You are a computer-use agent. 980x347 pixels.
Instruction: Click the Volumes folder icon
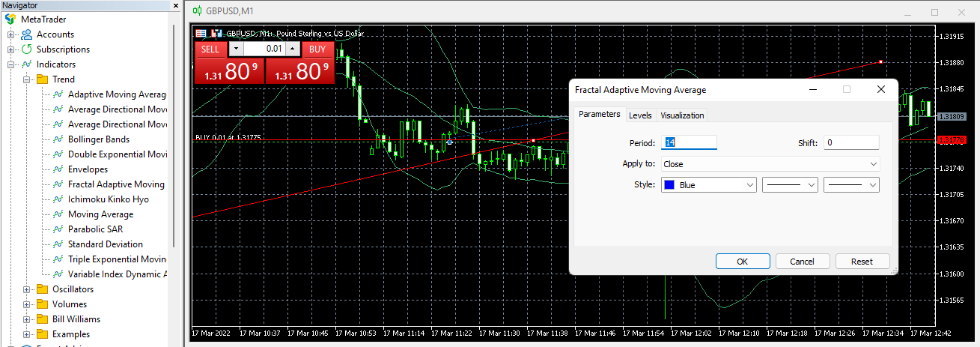pos(42,304)
